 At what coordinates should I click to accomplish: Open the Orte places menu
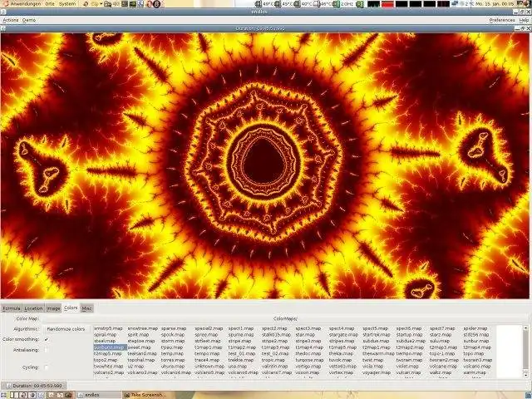click(50, 3)
